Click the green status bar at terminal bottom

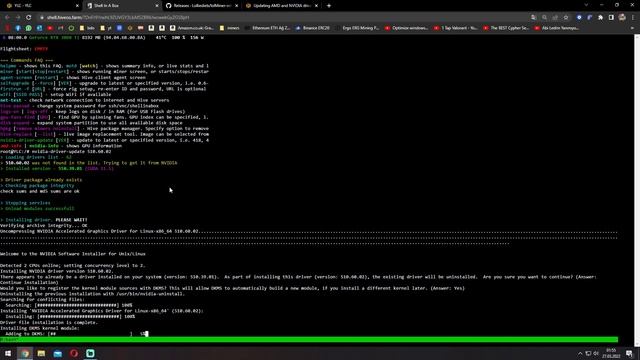(x=309, y=340)
